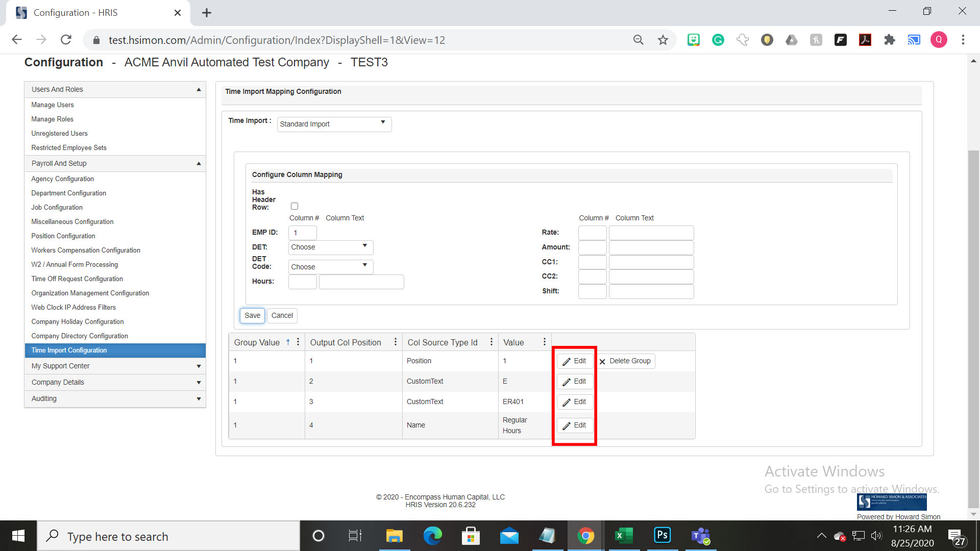Toggle the Group Value sort arrow
The width and height of the screenshot is (980, 551).
pos(288,342)
